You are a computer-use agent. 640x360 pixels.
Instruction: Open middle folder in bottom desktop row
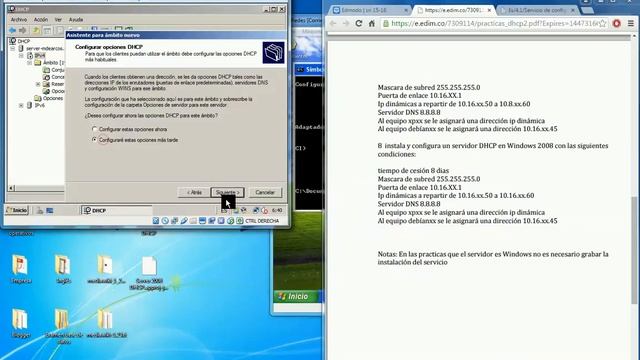click(x=62, y=319)
